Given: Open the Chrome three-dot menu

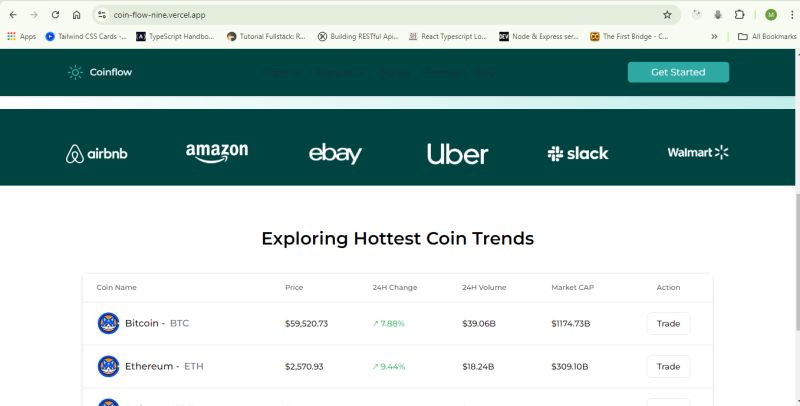Looking at the screenshot, I should (792, 15).
